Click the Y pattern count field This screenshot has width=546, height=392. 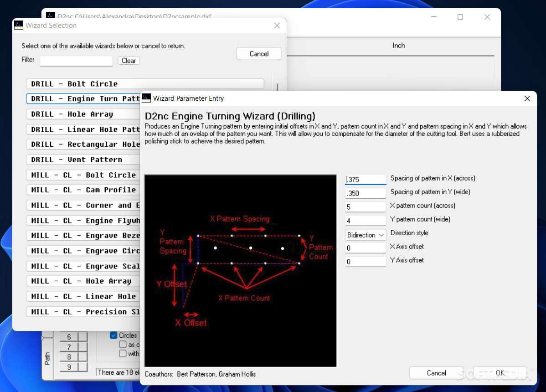365,220
